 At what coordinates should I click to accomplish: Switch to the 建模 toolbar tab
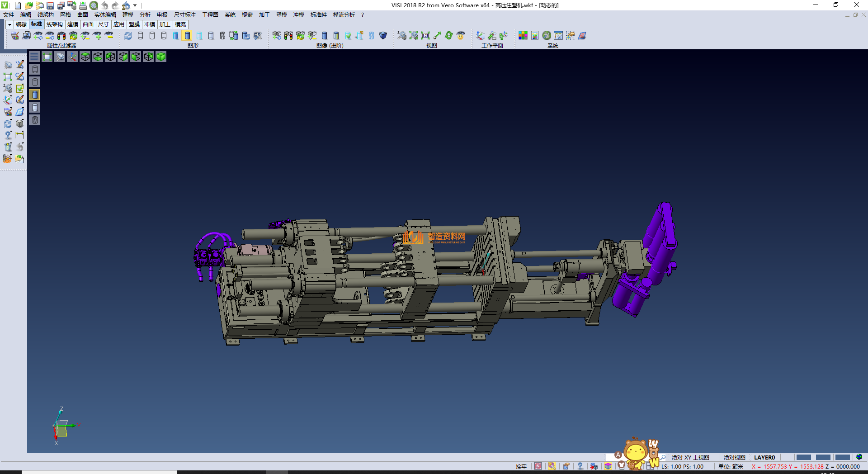click(73, 24)
